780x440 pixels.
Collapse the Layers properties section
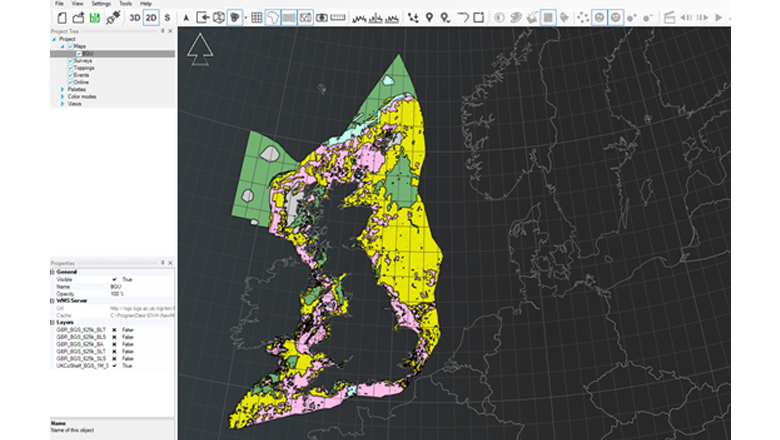point(52,323)
